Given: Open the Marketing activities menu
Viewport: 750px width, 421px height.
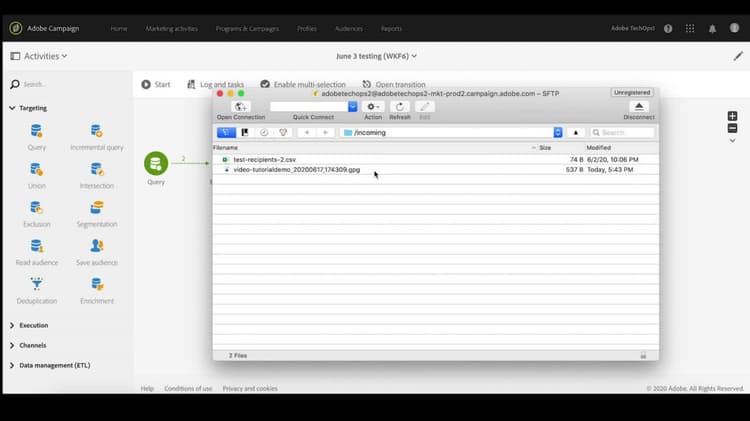Looking at the screenshot, I should click(x=172, y=29).
